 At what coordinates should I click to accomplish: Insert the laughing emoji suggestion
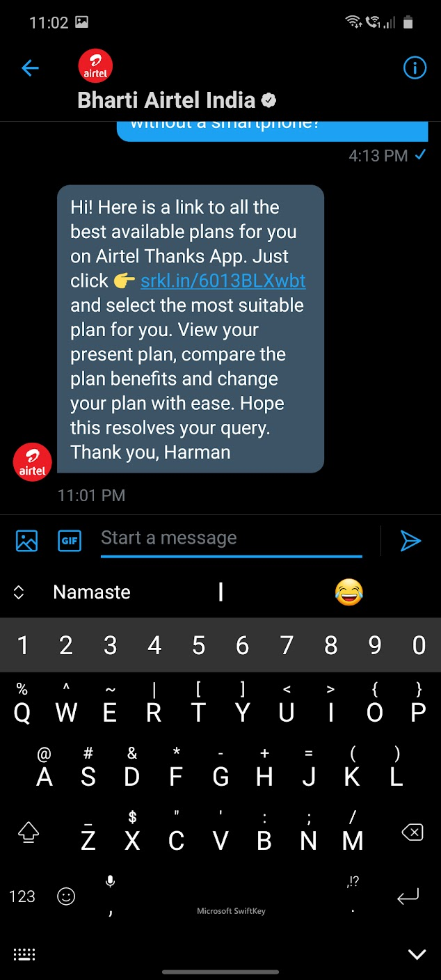coord(349,592)
